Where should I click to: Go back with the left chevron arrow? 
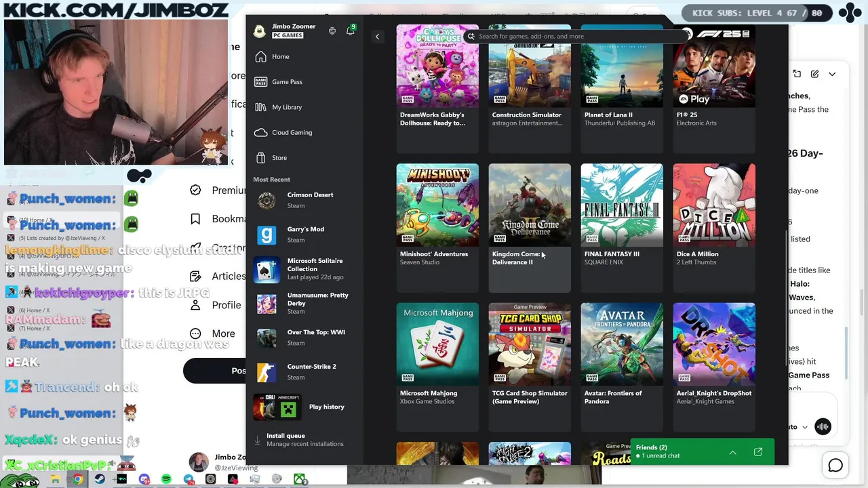(x=378, y=37)
